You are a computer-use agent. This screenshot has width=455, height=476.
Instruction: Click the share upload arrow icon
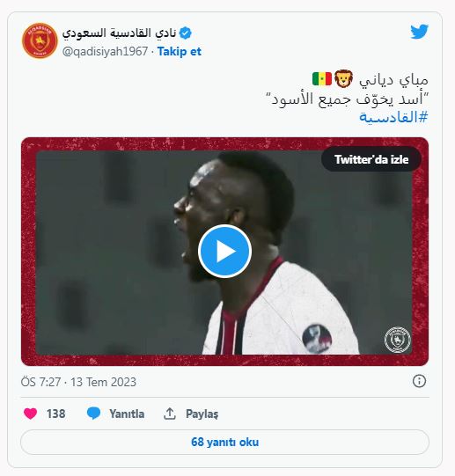coord(170,414)
